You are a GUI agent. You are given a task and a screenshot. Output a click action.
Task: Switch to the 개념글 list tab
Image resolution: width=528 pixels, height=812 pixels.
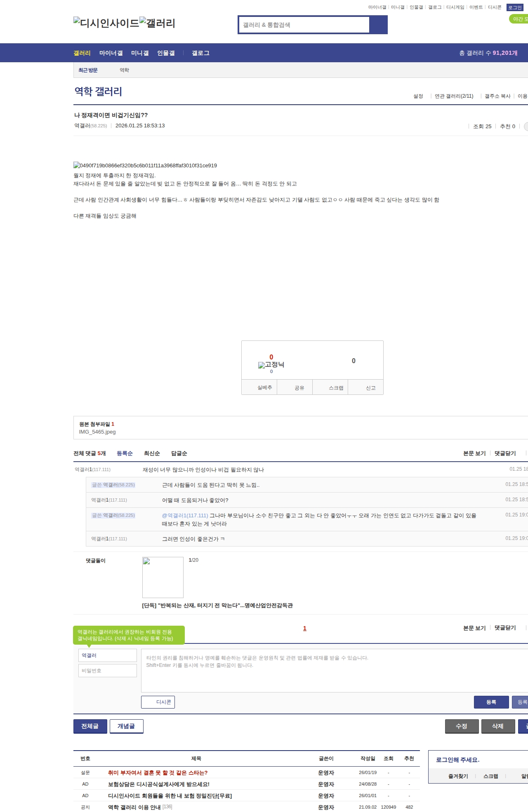click(127, 726)
